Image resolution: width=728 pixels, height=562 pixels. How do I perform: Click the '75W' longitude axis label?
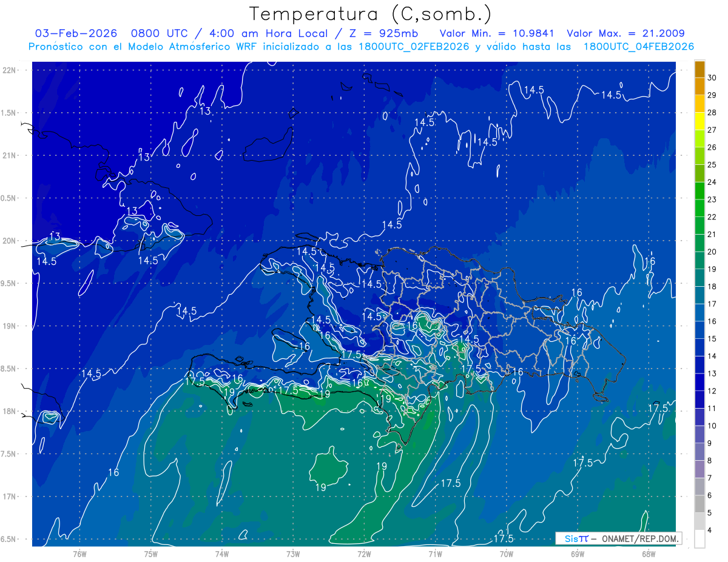click(151, 554)
